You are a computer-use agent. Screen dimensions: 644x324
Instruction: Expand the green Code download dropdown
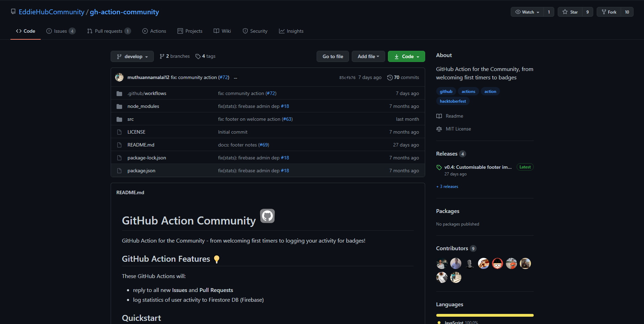[406, 56]
